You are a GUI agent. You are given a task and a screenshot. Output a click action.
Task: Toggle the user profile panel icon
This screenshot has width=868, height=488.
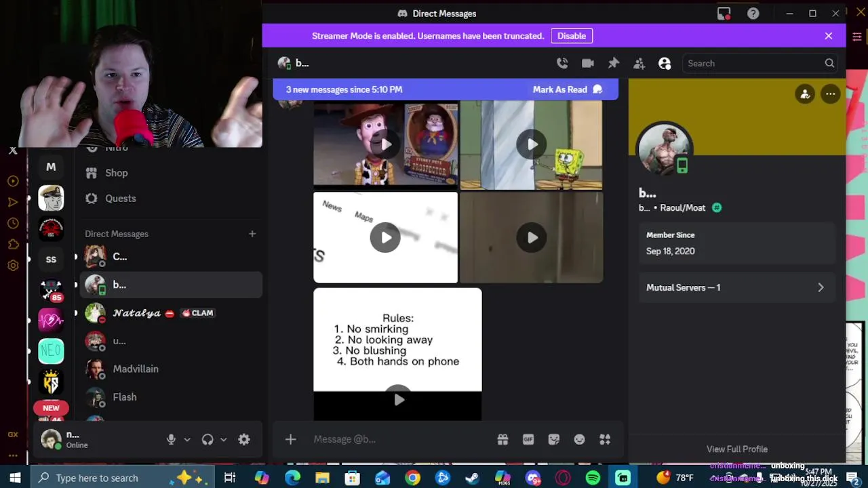point(665,63)
